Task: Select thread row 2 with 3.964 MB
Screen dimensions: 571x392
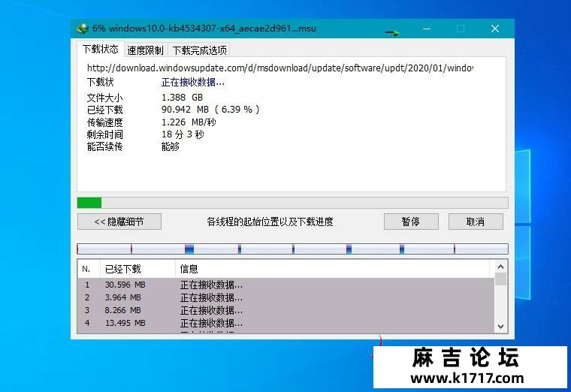Action: pos(285,297)
